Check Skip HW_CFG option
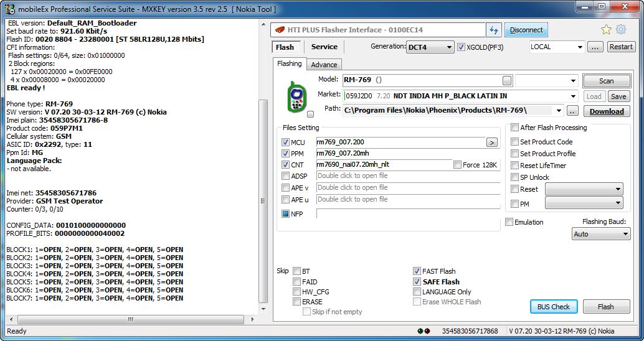The width and height of the screenshot is (644, 341). coord(296,292)
